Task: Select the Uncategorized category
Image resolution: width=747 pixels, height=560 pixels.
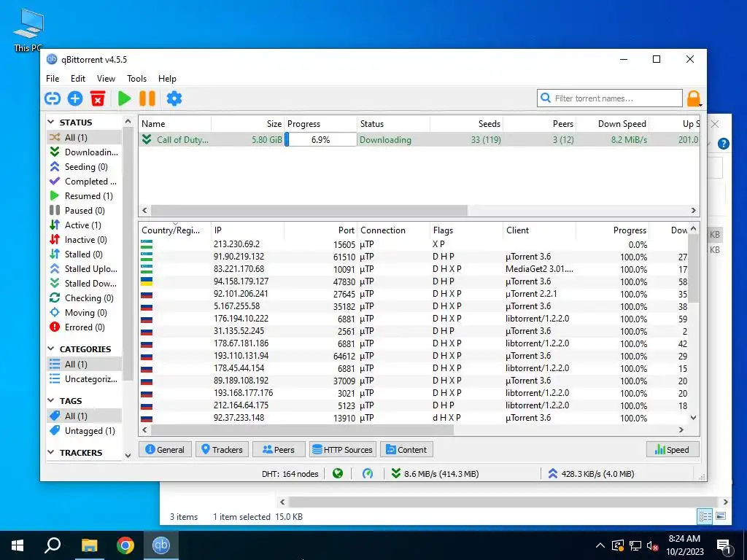Action: tap(84, 379)
